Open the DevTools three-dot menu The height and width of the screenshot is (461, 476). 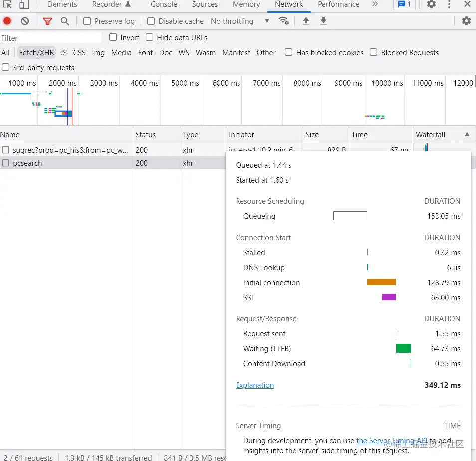pos(450,4)
